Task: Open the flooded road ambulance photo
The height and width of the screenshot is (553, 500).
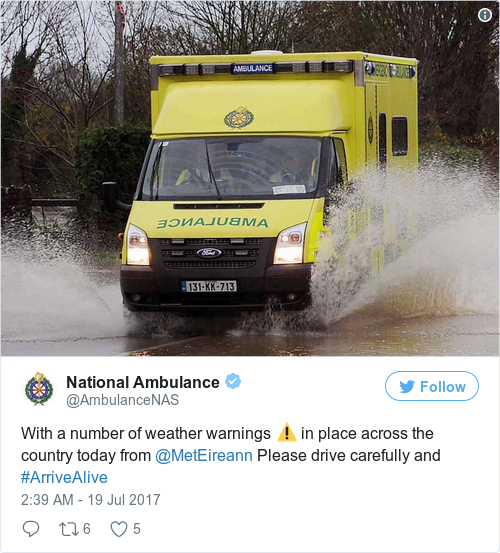Action: pos(250,178)
